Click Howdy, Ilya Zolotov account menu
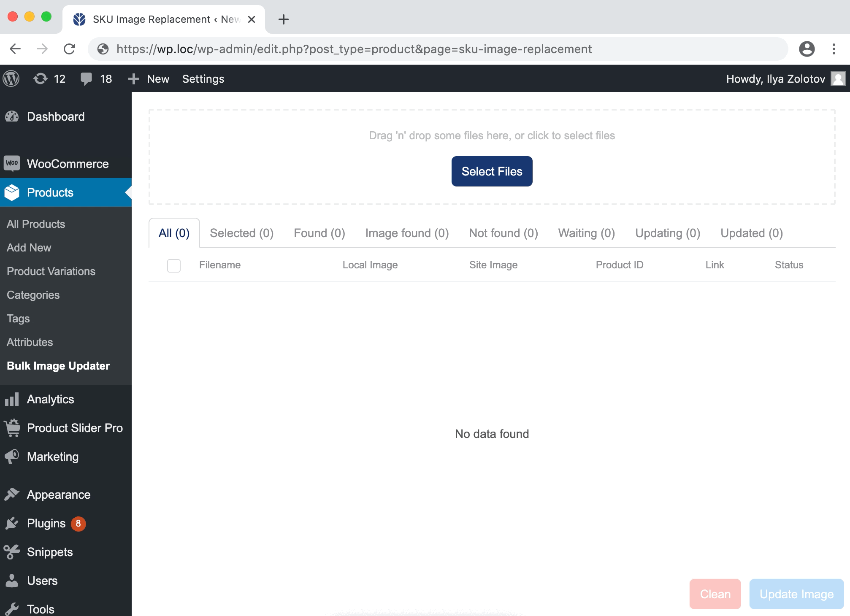This screenshot has width=850, height=616. point(776,79)
